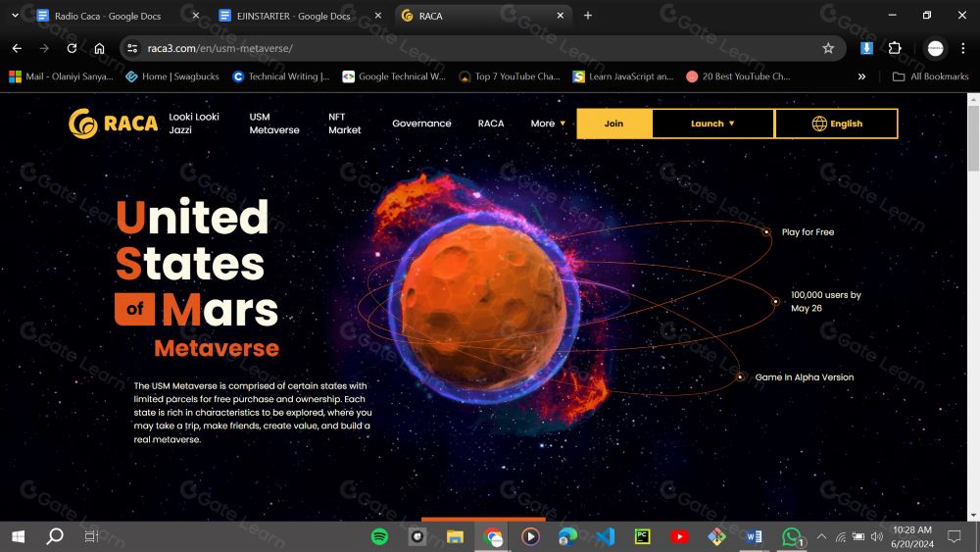Image resolution: width=980 pixels, height=552 pixels.
Task: Click the RACA logo in the header
Action: point(113,124)
